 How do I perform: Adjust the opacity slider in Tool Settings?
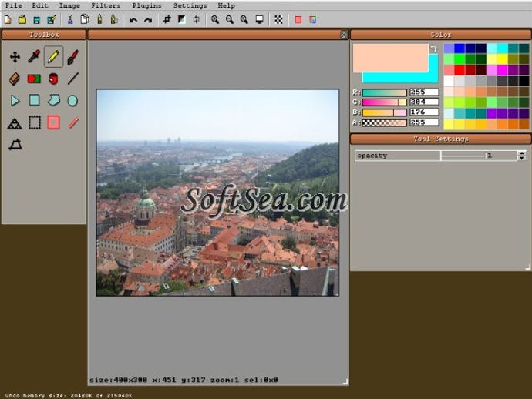[479, 156]
